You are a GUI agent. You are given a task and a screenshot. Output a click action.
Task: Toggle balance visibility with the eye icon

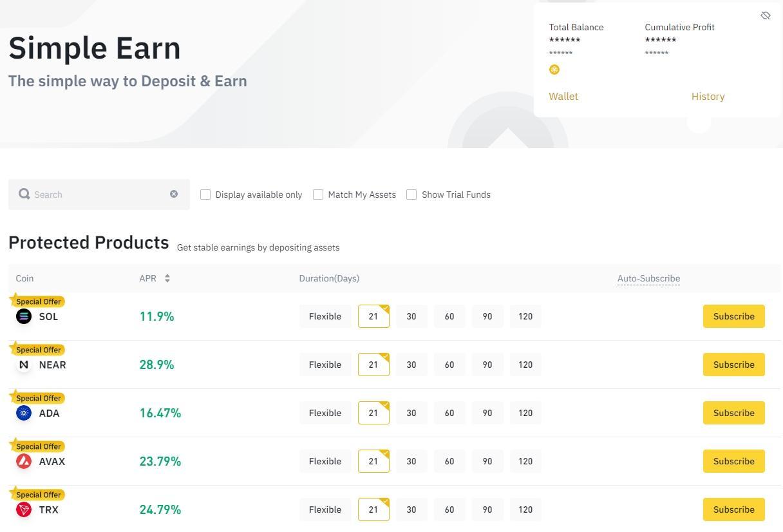[x=766, y=15]
